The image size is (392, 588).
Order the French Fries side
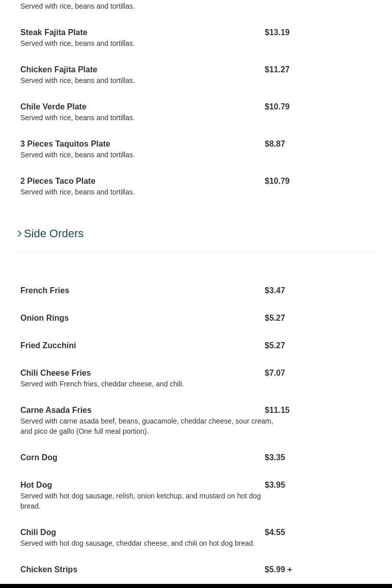click(x=45, y=291)
